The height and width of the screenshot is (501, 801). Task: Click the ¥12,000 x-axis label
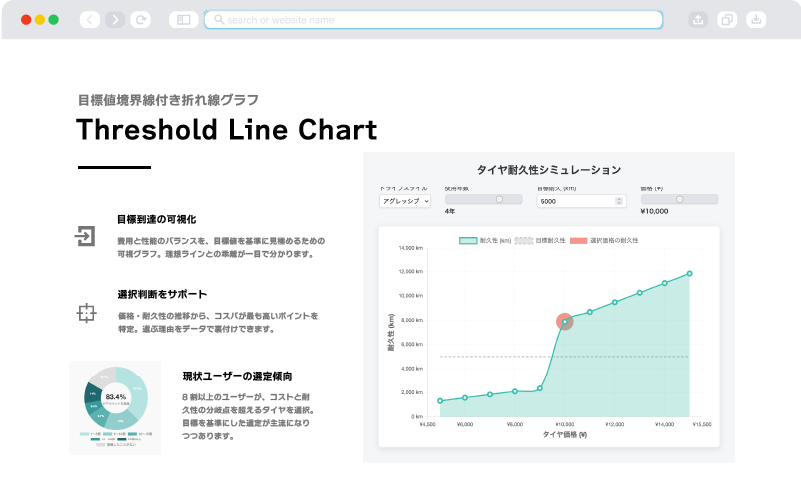pyautogui.click(x=614, y=424)
